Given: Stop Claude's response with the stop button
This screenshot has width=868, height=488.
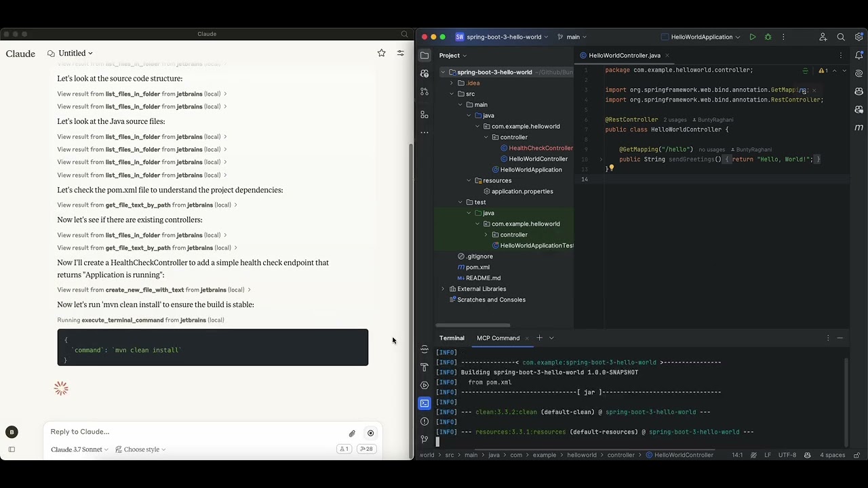Looking at the screenshot, I should pyautogui.click(x=370, y=433).
